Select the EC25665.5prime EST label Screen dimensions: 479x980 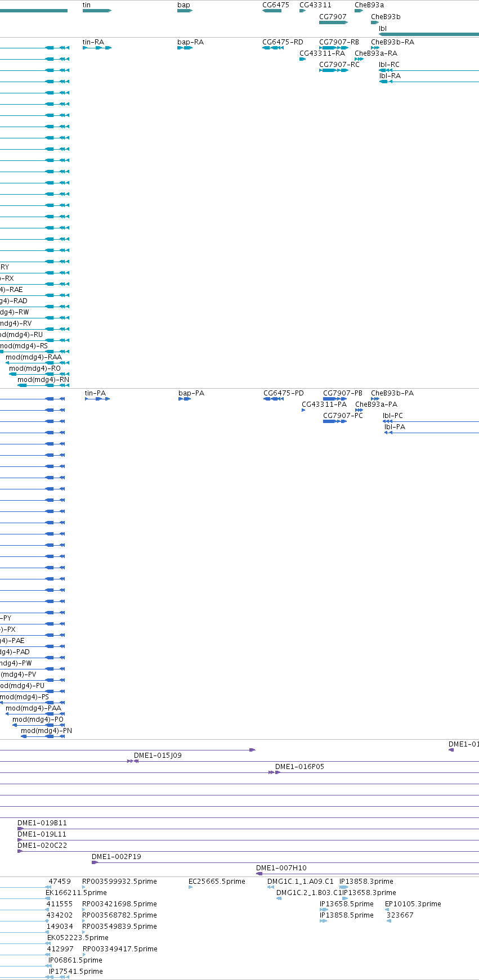[217, 882]
